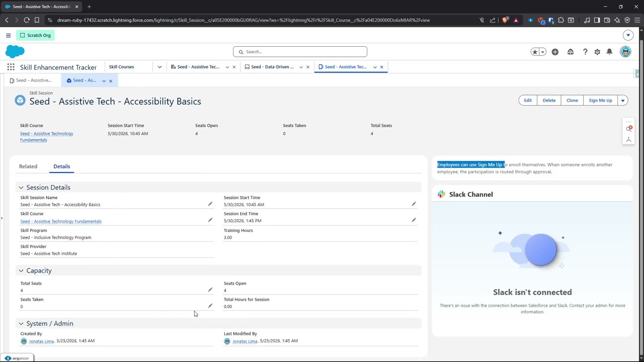Open the Brave Shields lion icon
This screenshot has width=644, height=362.
[505, 20]
